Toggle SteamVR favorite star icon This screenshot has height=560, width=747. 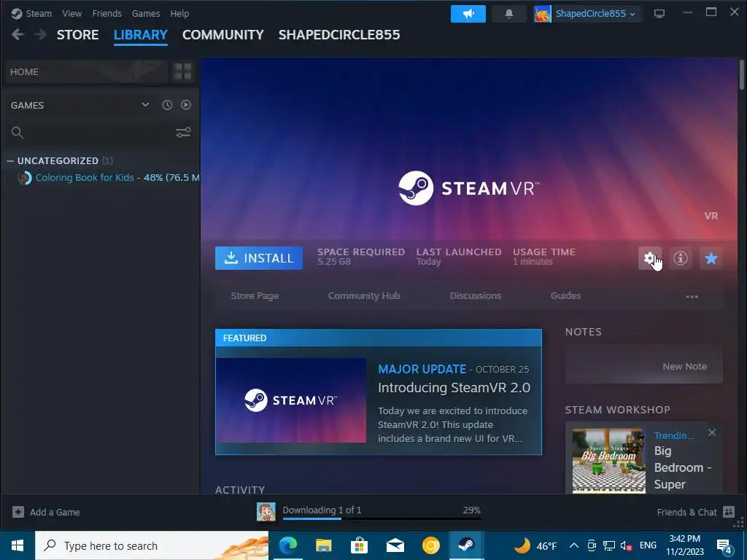[x=711, y=258]
